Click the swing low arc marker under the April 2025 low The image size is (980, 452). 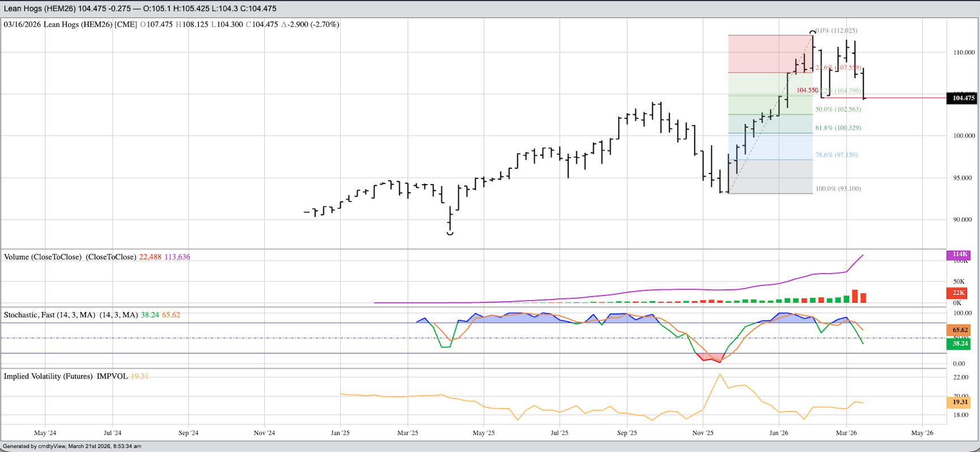point(450,233)
